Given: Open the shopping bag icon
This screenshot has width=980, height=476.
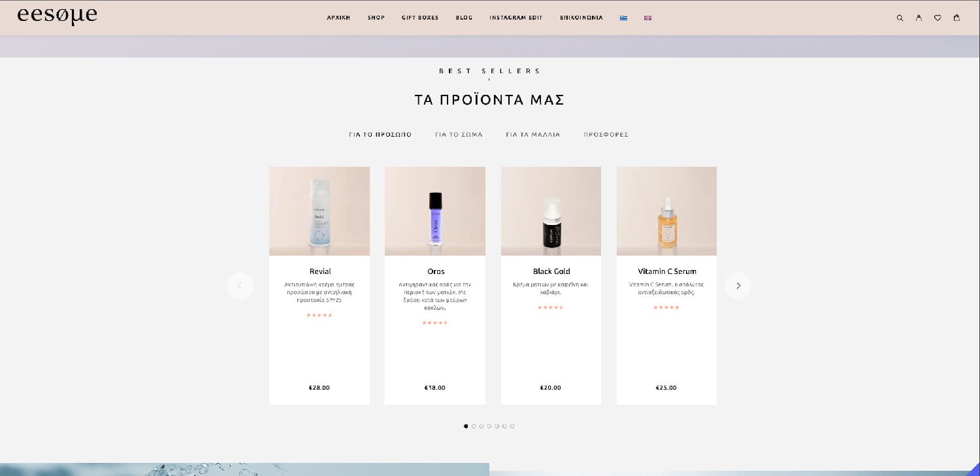Looking at the screenshot, I should coord(956,18).
